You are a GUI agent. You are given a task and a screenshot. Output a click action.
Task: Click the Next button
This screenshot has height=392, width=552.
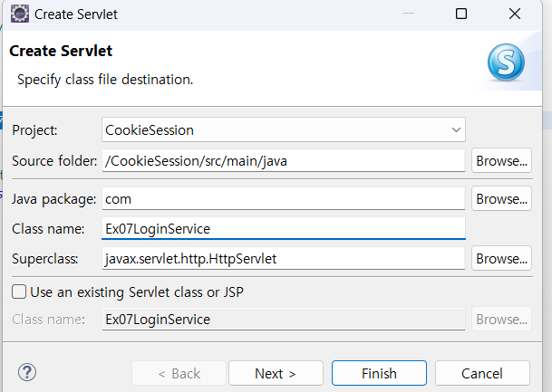click(x=276, y=373)
